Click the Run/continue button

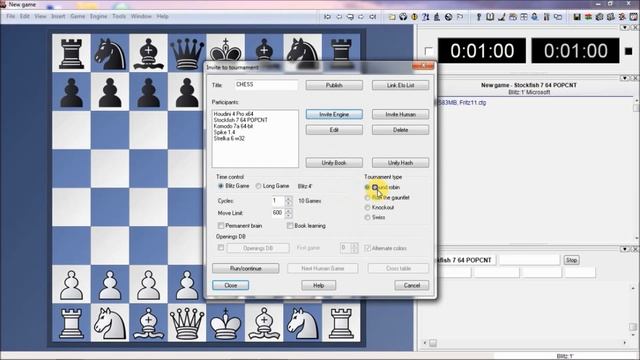point(246,269)
